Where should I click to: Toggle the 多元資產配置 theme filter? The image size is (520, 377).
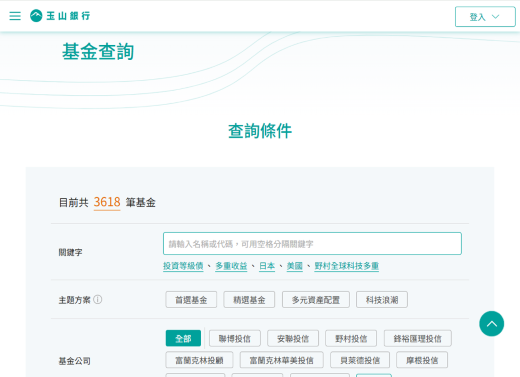316,300
